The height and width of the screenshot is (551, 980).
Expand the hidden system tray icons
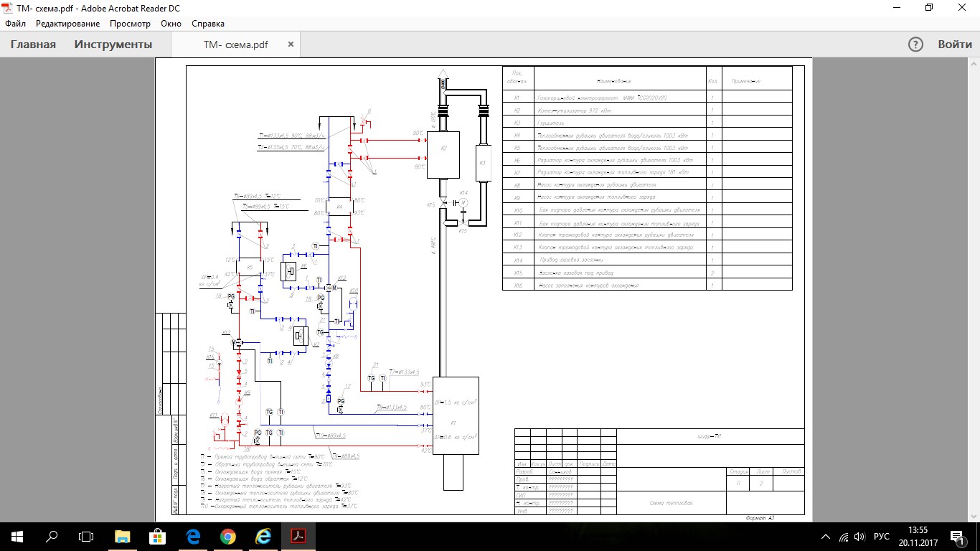826,537
